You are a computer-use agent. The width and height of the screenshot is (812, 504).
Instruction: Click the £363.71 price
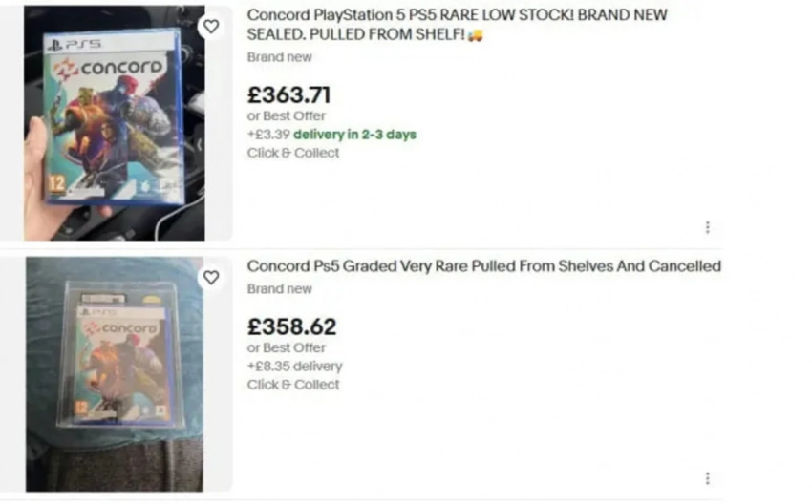(x=288, y=94)
